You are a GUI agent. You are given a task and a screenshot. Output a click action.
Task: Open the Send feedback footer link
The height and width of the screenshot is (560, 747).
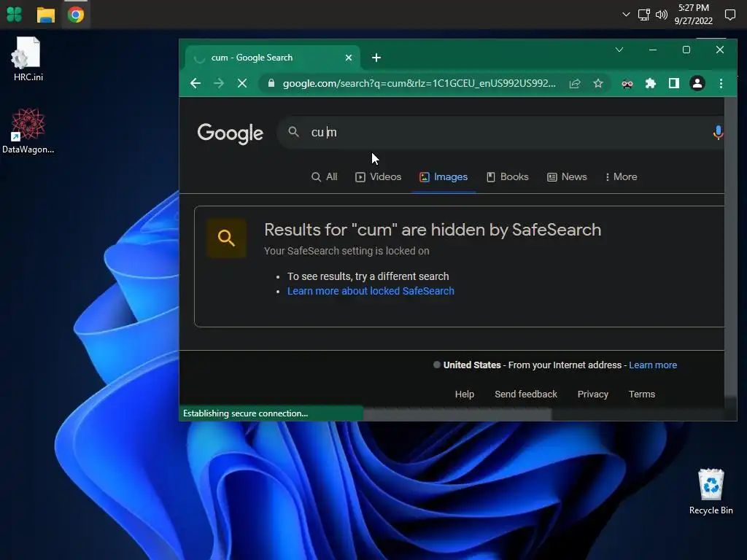(525, 394)
